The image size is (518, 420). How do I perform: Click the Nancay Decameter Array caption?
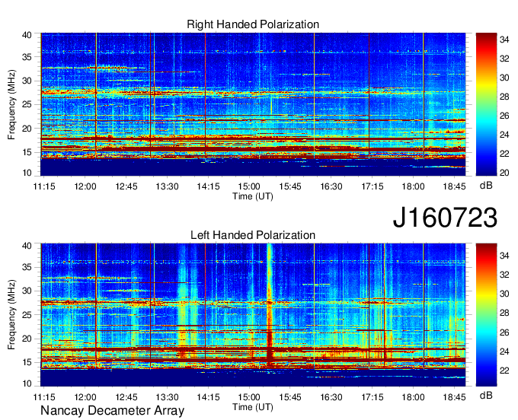point(112,411)
